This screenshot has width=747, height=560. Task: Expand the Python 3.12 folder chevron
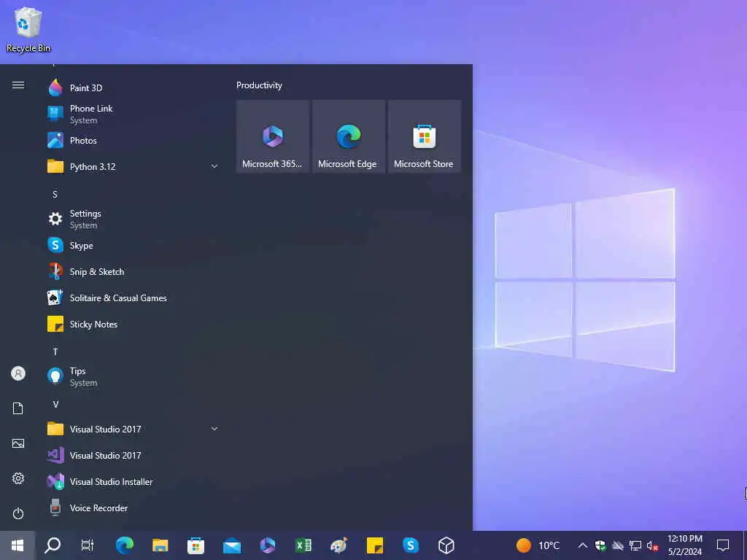214,166
